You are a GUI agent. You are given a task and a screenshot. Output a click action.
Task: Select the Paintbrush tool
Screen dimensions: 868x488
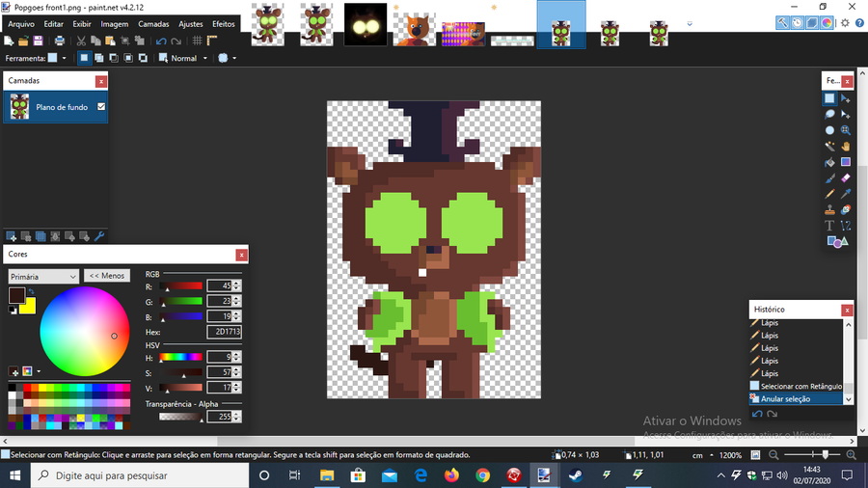829,178
